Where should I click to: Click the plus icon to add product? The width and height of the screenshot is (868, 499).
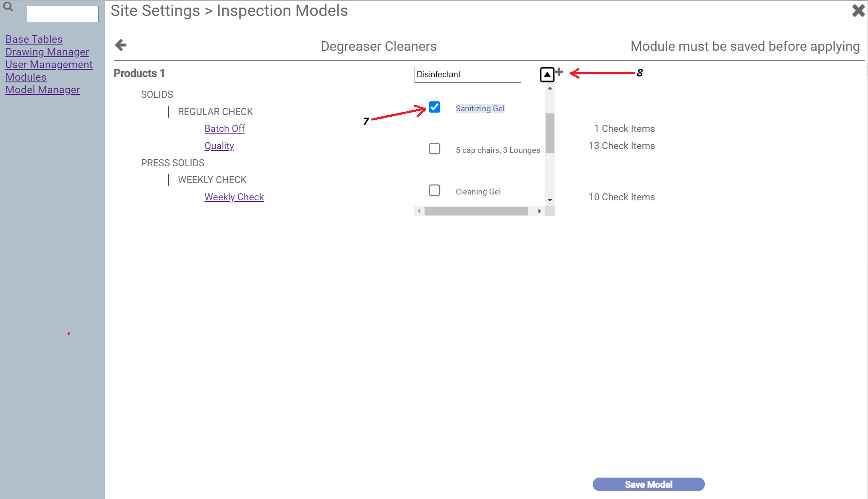[x=559, y=72]
